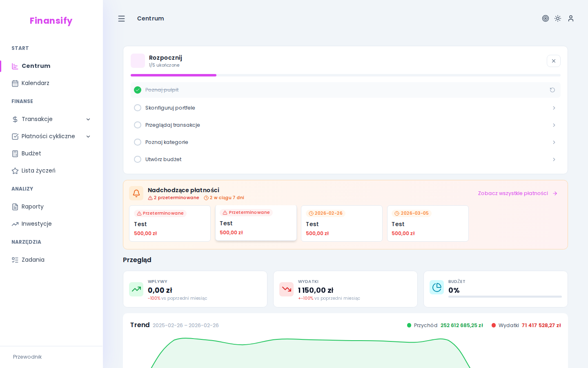
Task: Mark Przeglądaj transakcje step circle
Action: (138, 125)
